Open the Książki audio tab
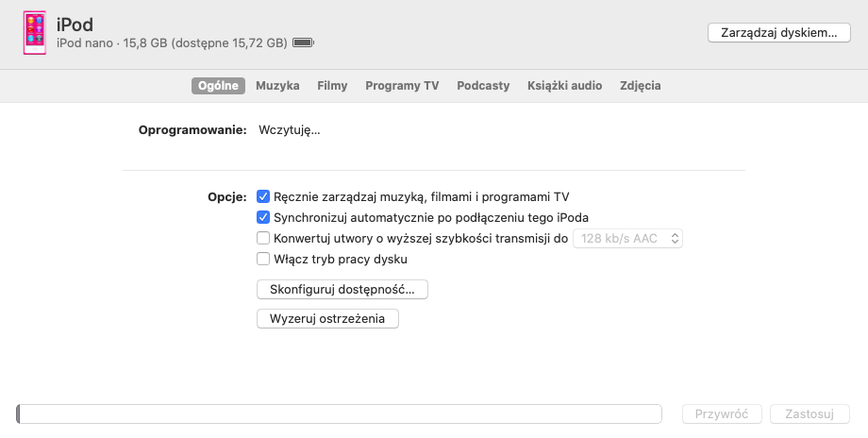The height and width of the screenshot is (438, 868). tap(564, 86)
